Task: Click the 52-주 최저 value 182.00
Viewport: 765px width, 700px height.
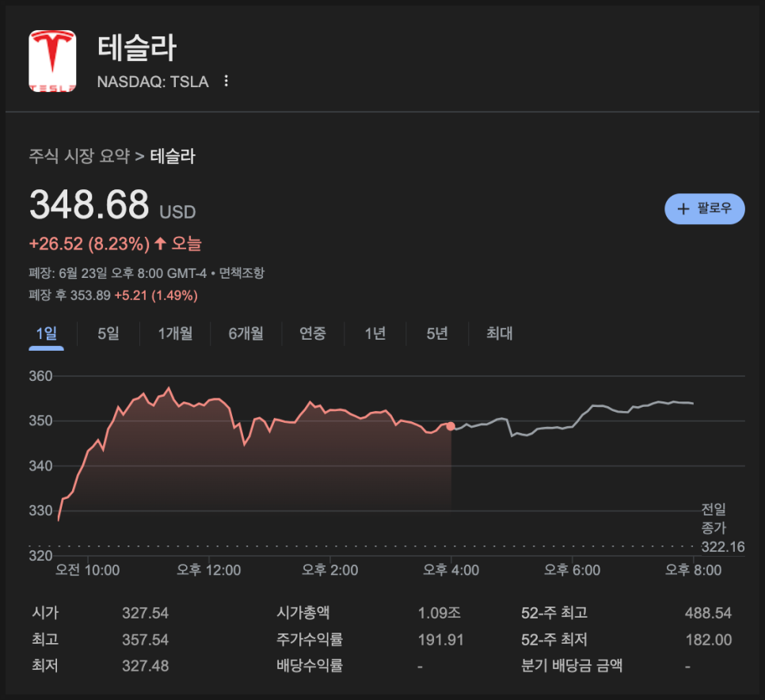Action: (709, 640)
